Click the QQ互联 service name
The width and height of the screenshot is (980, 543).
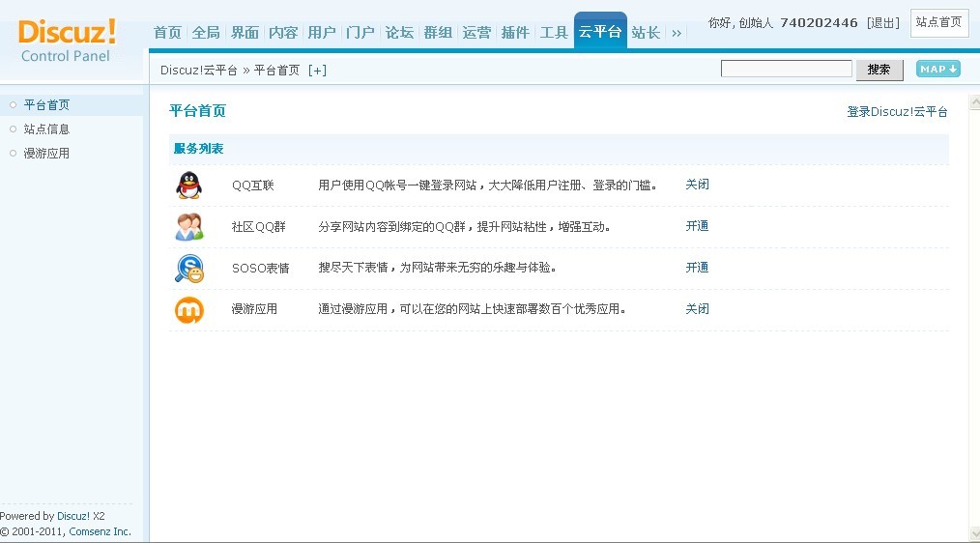tap(253, 186)
